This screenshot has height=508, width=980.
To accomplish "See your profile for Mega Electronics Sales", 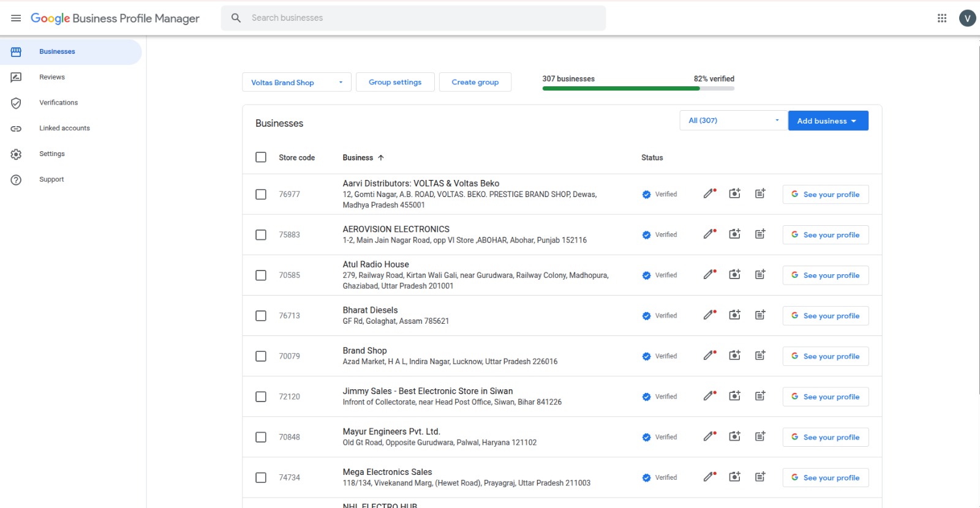I will pyautogui.click(x=825, y=477).
